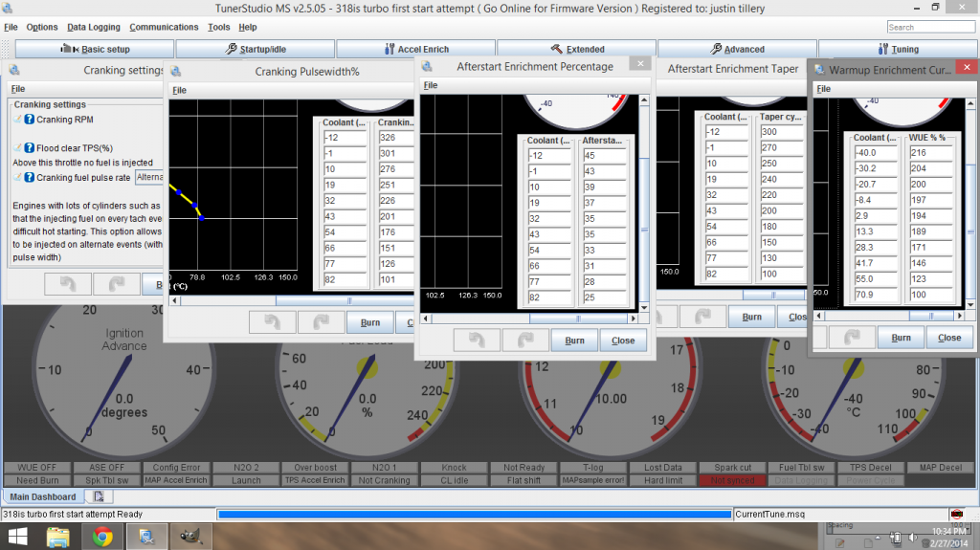Launch Google Chrome from the taskbar
This screenshot has height=550, width=980.
point(102,537)
